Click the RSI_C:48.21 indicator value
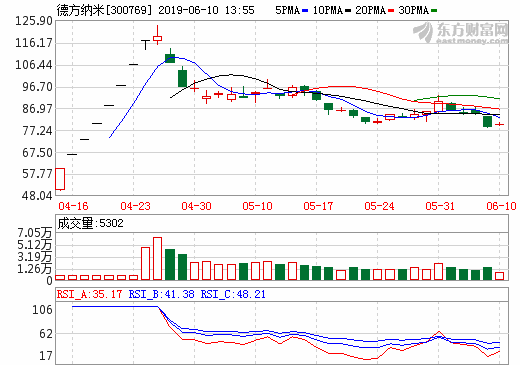This screenshot has height=365, width=520. click(233, 294)
